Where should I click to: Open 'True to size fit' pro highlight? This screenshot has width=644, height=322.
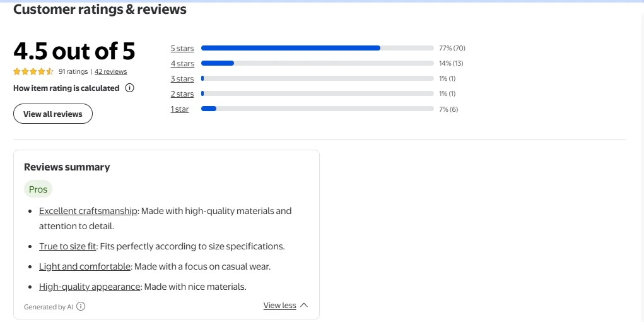pyautogui.click(x=67, y=246)
